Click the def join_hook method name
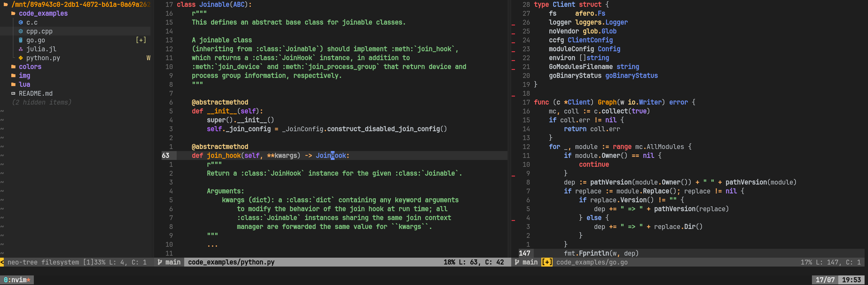 tap(223, 155)
